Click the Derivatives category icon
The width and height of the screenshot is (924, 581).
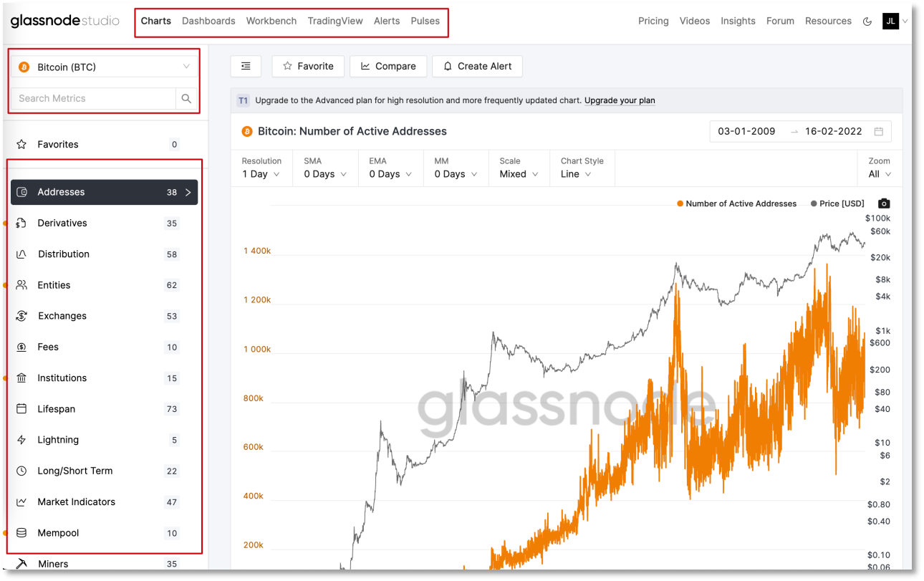(x=21, y=223)
